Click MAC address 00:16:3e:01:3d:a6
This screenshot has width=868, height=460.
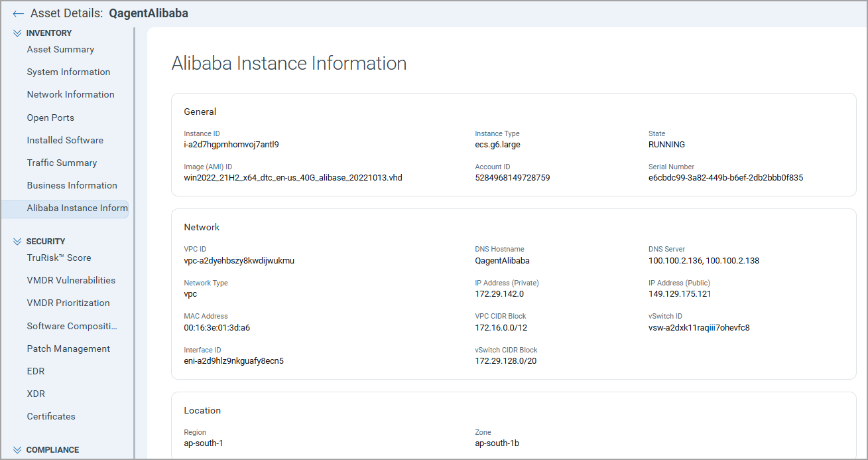[217, 327]
